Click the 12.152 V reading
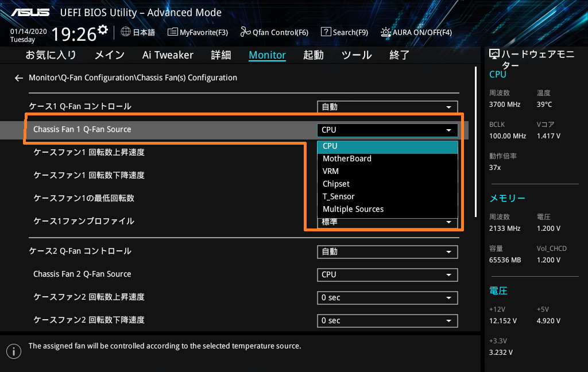 tap(503, 321)
